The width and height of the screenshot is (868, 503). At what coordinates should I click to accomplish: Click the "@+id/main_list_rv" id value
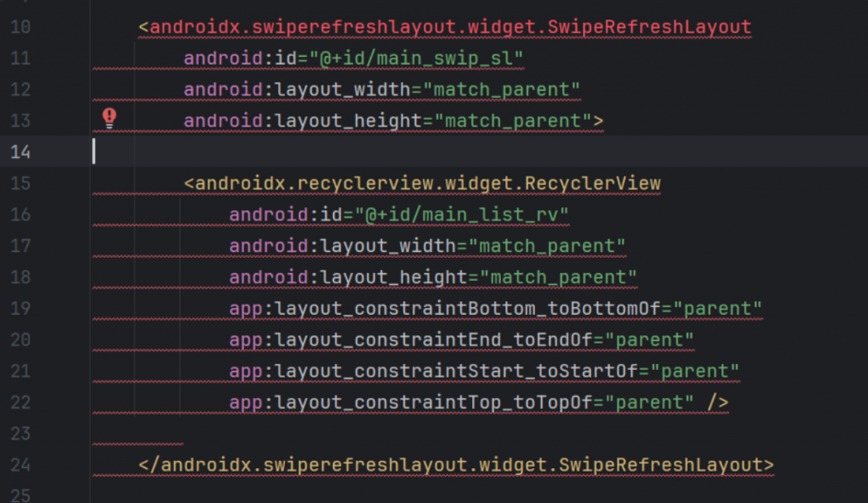(462, 215)
